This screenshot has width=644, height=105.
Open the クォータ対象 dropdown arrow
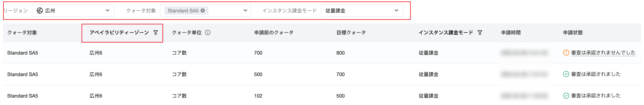point(245,11)
